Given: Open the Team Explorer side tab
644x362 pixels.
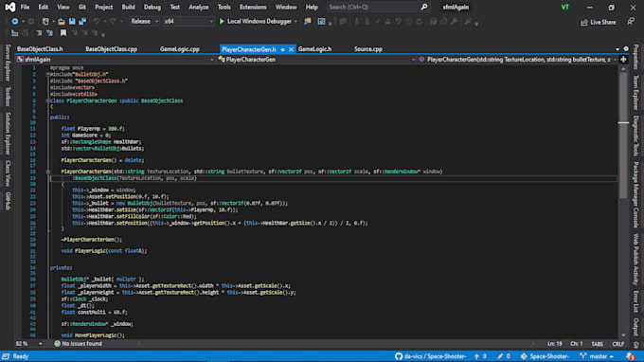Looking at the screenshot, I should pyautogui.click(x=635, y=93).
